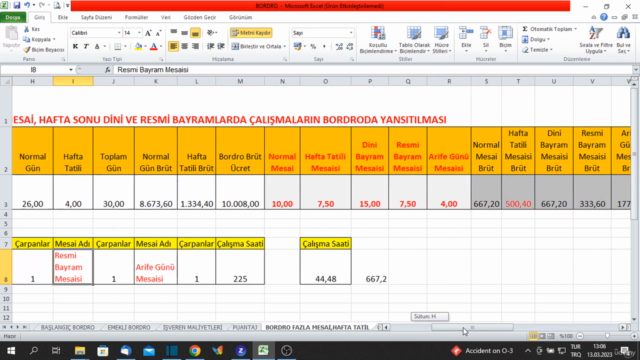Toggle right text alignment
This screenshot has height=360, width=640.
196,47
